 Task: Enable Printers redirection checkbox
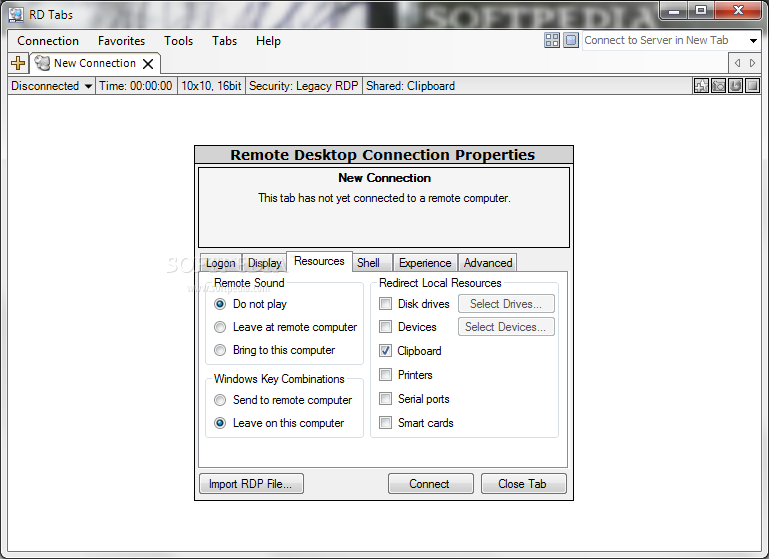click(x=385, y=375)
